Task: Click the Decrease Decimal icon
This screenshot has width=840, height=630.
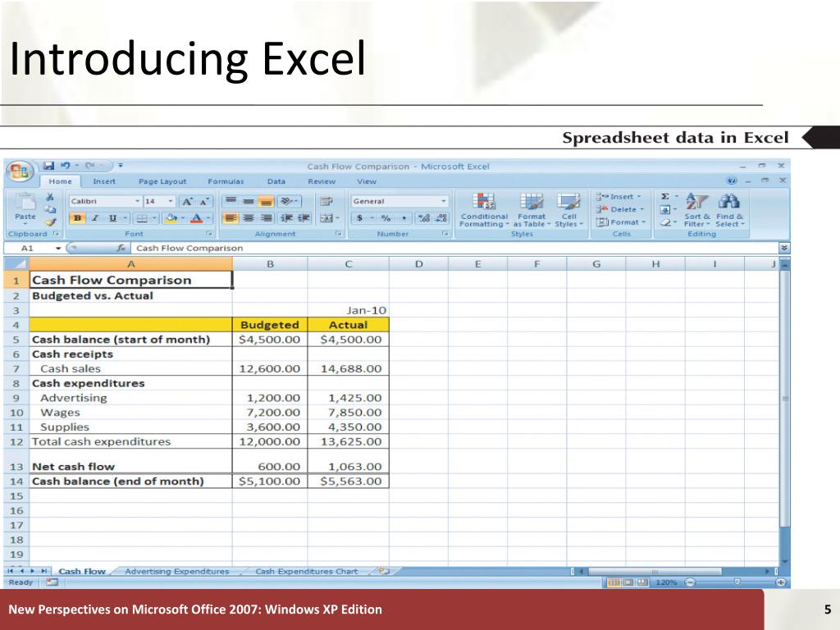Action: click(x=441, y=218)
